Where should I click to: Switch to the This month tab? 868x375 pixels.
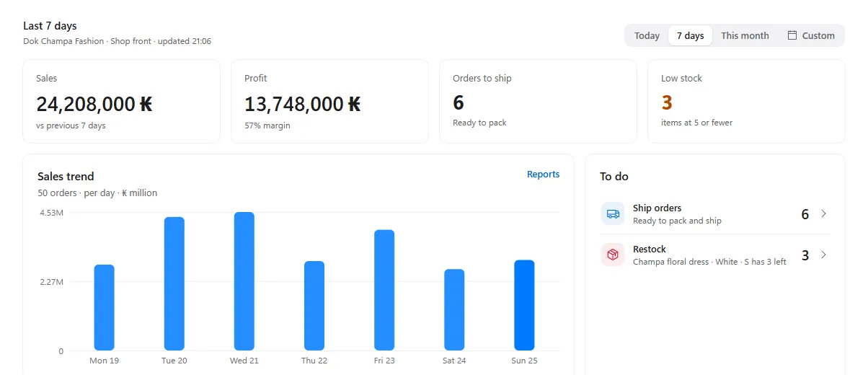tap(745, 35)
